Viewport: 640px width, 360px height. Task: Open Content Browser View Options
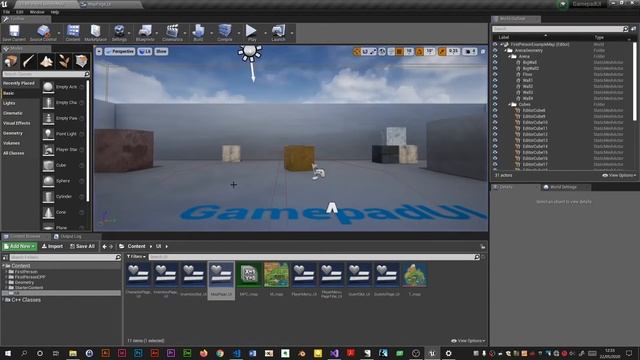tap(468, 340)
